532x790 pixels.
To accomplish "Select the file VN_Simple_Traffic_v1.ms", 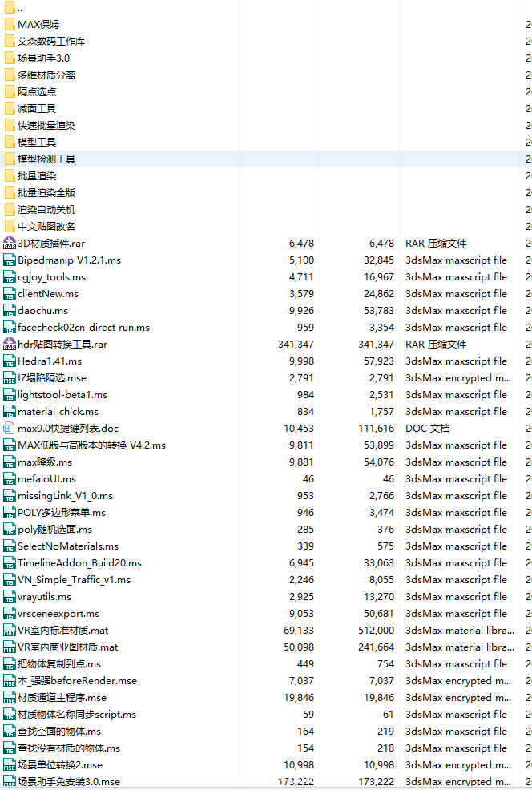I will tap(74, 580).
